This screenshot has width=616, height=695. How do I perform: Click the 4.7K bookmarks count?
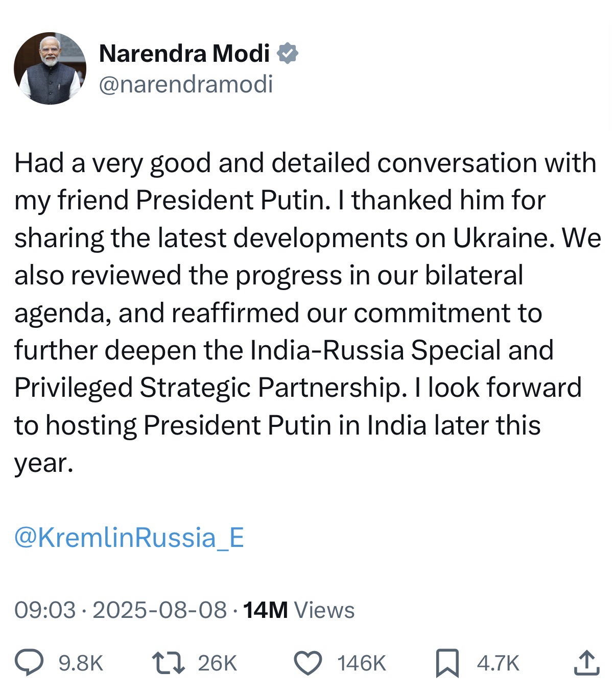497,663
